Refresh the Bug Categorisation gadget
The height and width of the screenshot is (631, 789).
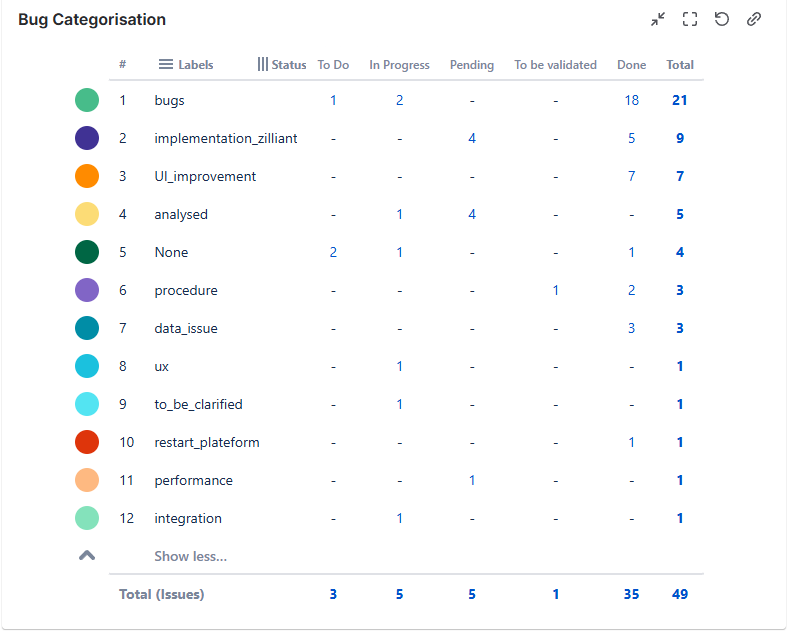721,19
